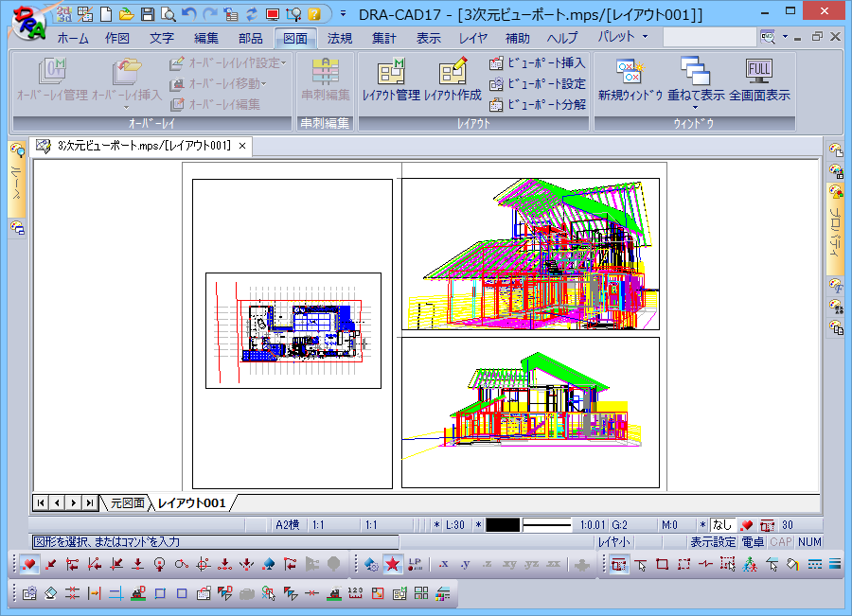
Task: Click the line type preview in status bar
Action: [x=546, y=525]
